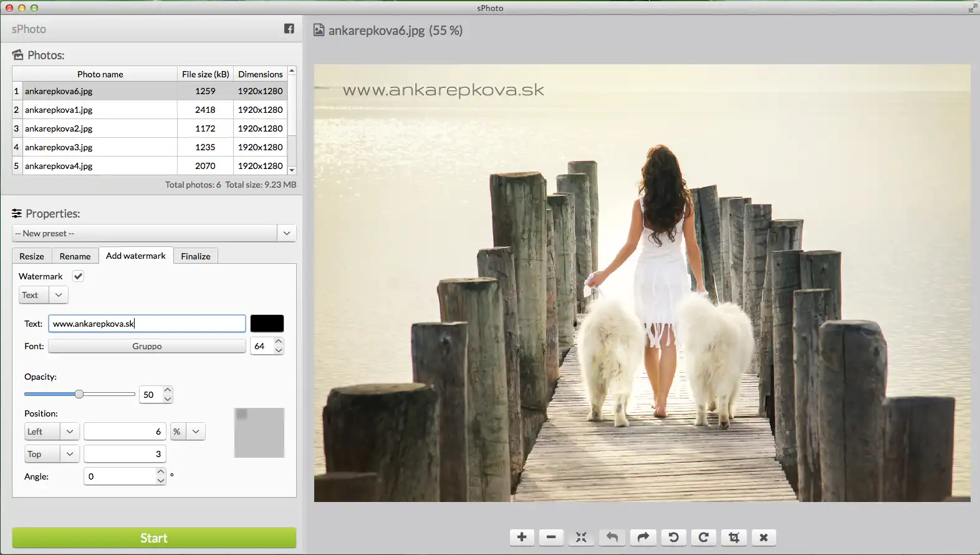The width and height of the screenshot is (980, 555).
Task: Fit the photo to the window
Action: coord(581,537)
